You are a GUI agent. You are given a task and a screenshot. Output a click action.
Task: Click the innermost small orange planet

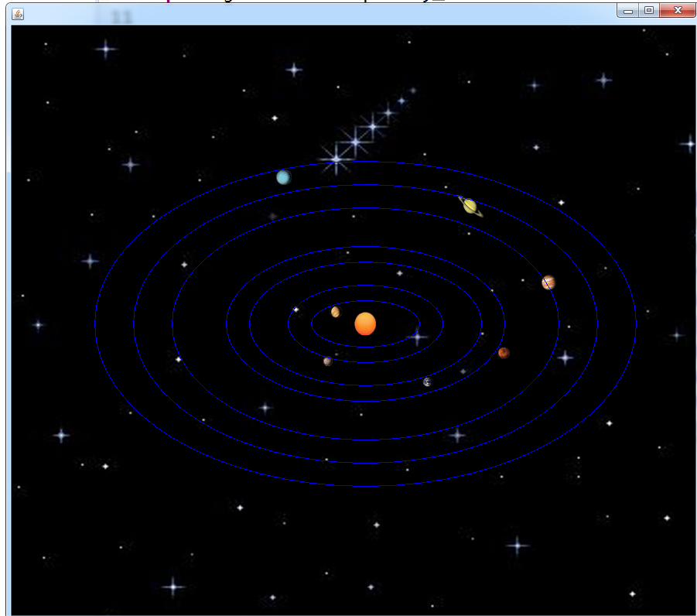(336, 312)
